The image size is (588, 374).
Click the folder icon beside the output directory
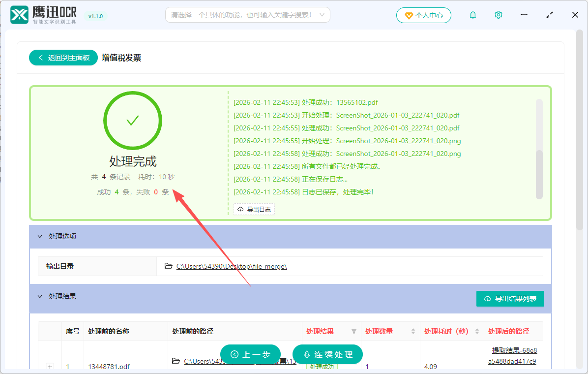pos(168,266)
